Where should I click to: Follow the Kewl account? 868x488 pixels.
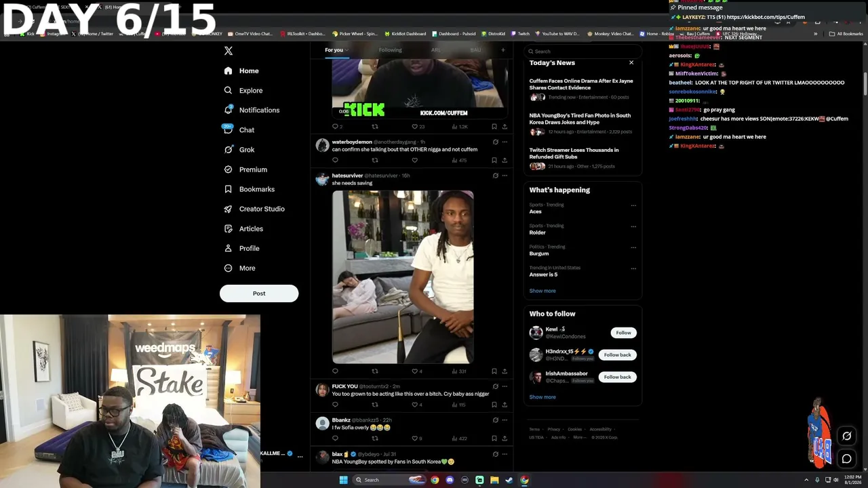(623, 333)
